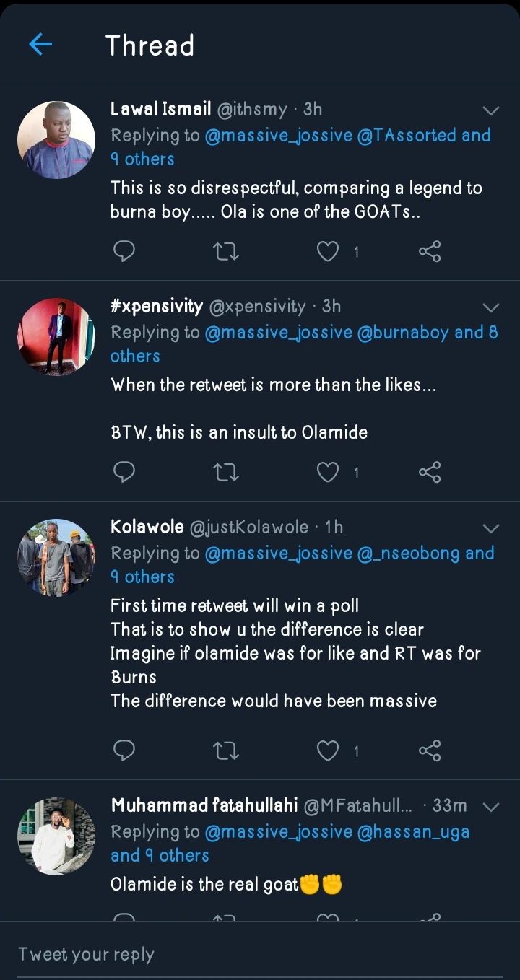Show the dropdown chevron on Kolawole's tweet
This screenshot has width=520, height=980.
[x=491, y=529]
